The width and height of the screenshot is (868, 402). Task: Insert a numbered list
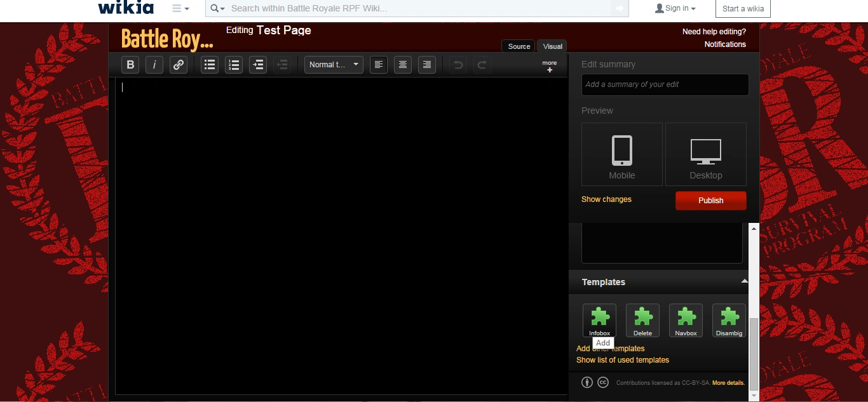point(234,65)
